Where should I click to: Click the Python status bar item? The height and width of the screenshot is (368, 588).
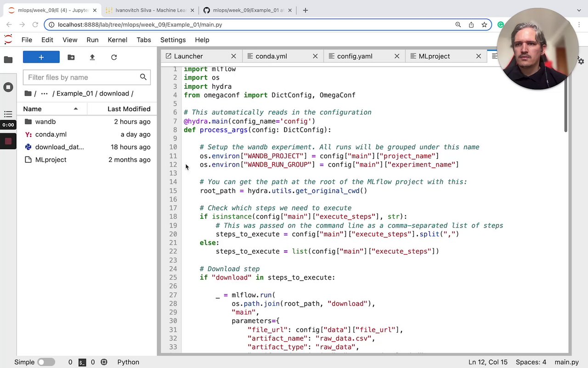tap(128, 362)
